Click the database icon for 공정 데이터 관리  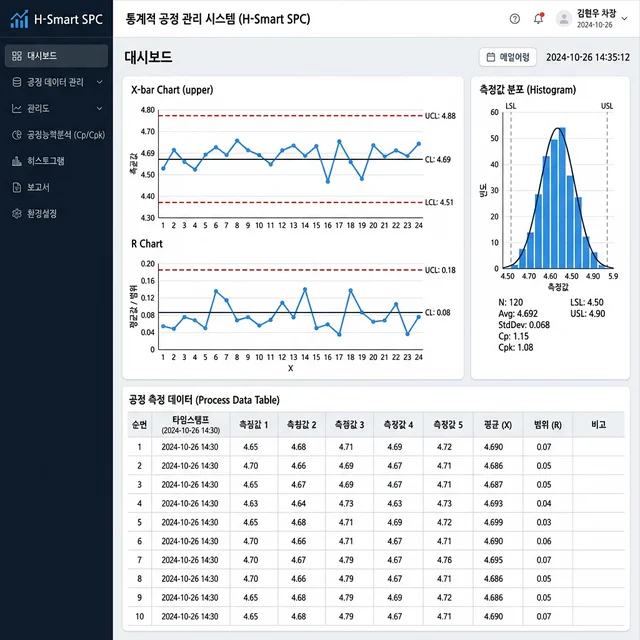click(17, 82)
